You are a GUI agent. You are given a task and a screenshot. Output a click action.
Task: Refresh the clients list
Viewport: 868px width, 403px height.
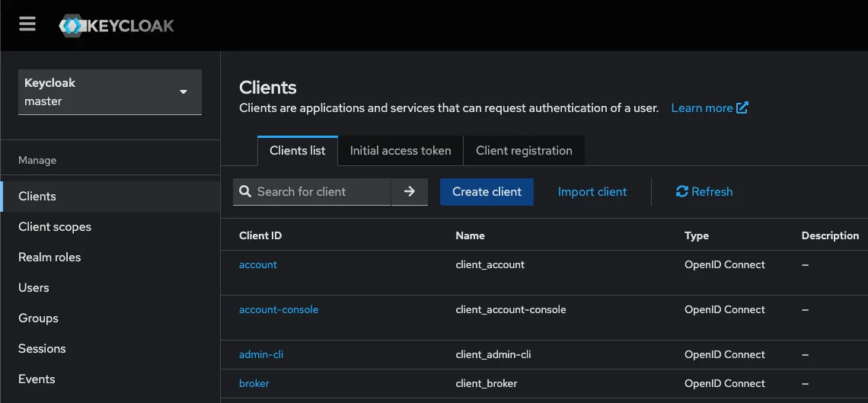tap(704, 191)
